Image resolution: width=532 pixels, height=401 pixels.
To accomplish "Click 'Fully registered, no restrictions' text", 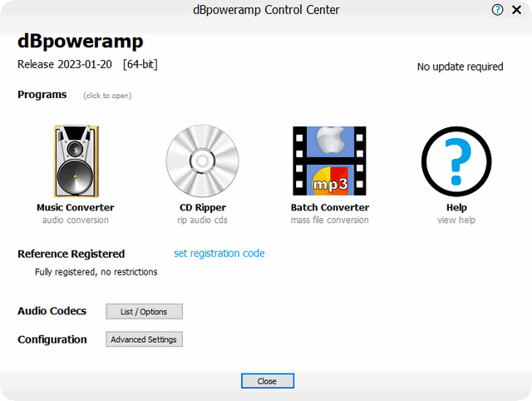I will [96, 272].
